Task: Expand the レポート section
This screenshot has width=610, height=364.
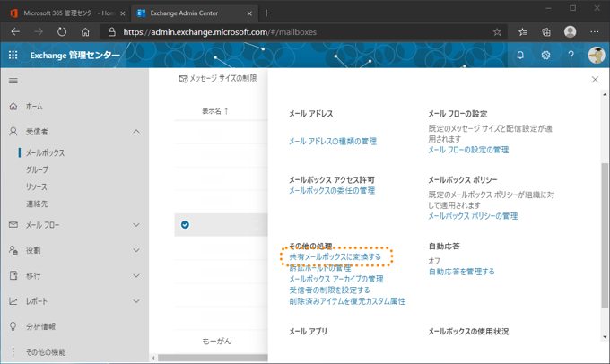Action: [x=136, y=301]
